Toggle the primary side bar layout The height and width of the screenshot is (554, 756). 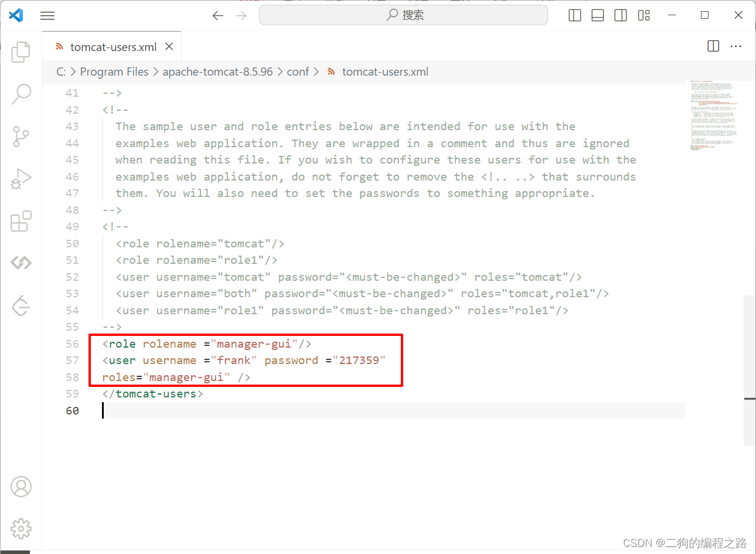(575, 15)
